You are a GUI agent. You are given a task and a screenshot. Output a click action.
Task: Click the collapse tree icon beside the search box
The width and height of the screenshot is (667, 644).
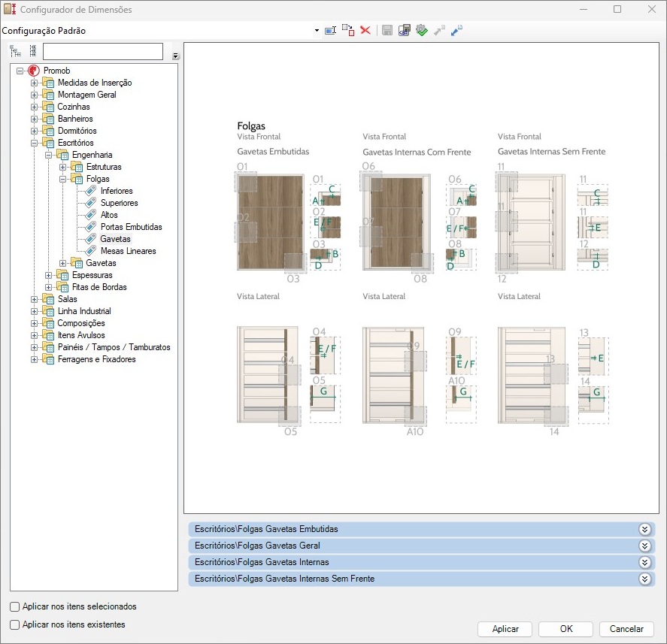pos(33,51)
